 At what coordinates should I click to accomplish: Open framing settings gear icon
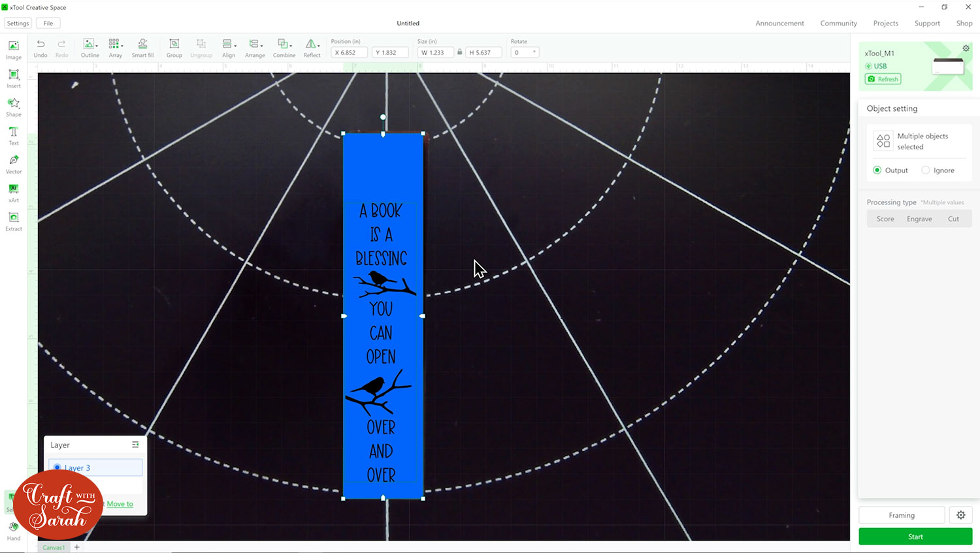coord(960,515)
